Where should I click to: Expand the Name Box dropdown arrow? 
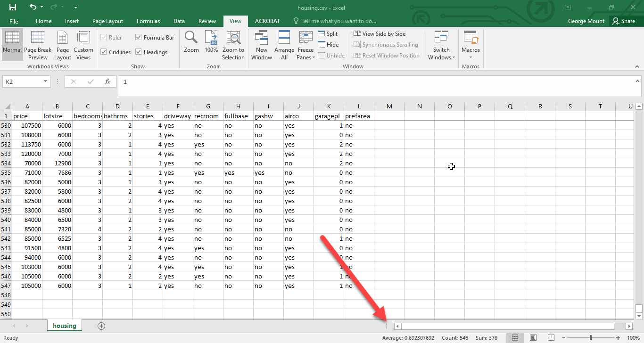pyautogui.click(x=46, y=82)
